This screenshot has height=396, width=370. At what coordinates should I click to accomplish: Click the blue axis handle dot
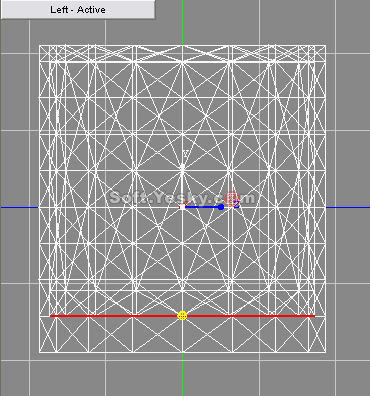pos(221,207)
